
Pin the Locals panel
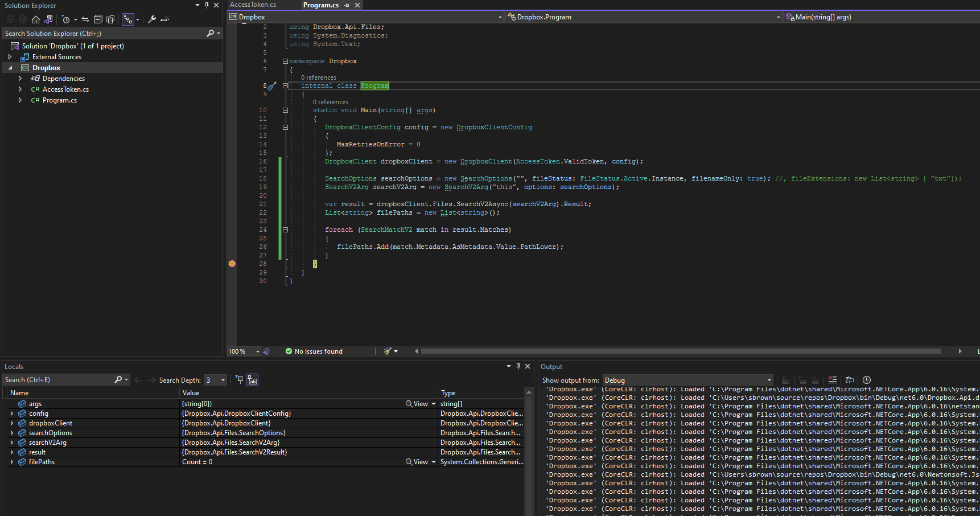pos(518,366)
